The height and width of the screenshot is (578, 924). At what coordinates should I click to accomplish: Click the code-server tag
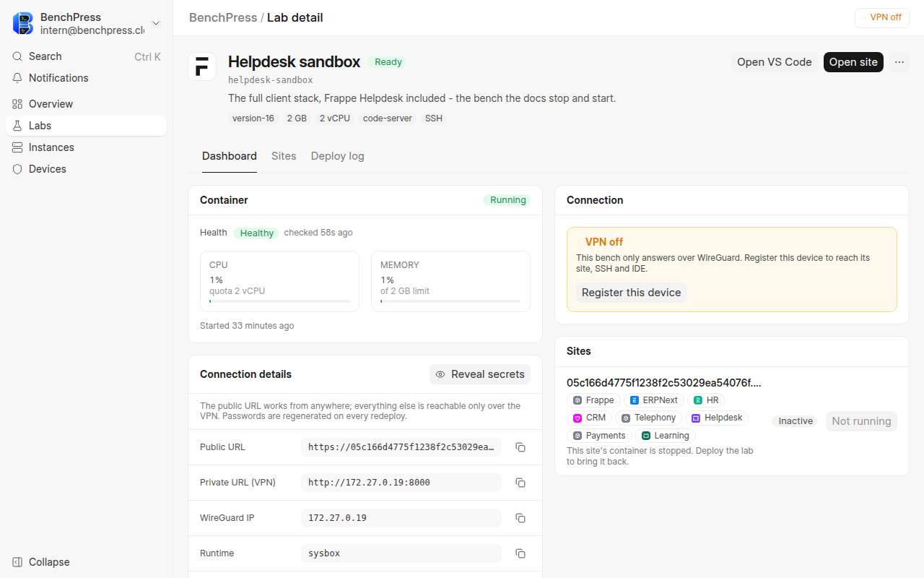(388, 118)
